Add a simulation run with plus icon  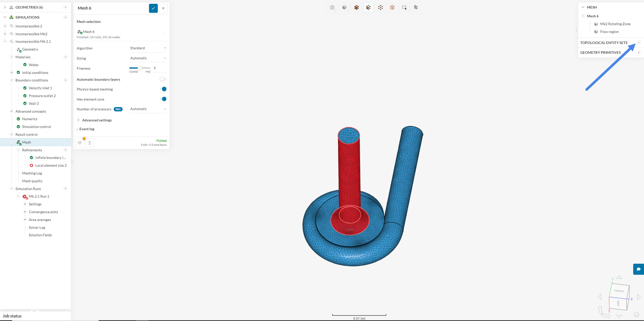(x=65, y=189)
